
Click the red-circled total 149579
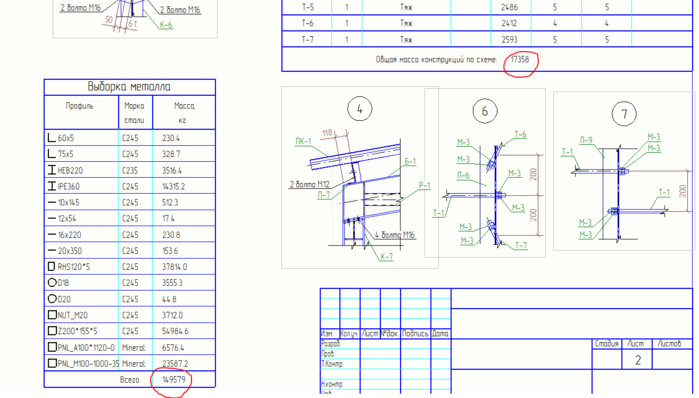tap(171, 380)
